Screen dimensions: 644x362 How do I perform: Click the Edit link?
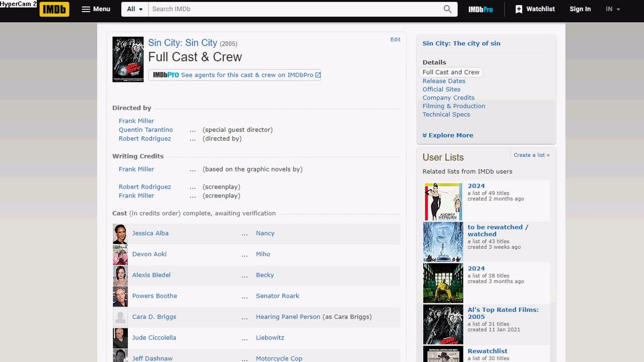click(x=395, y=39)
